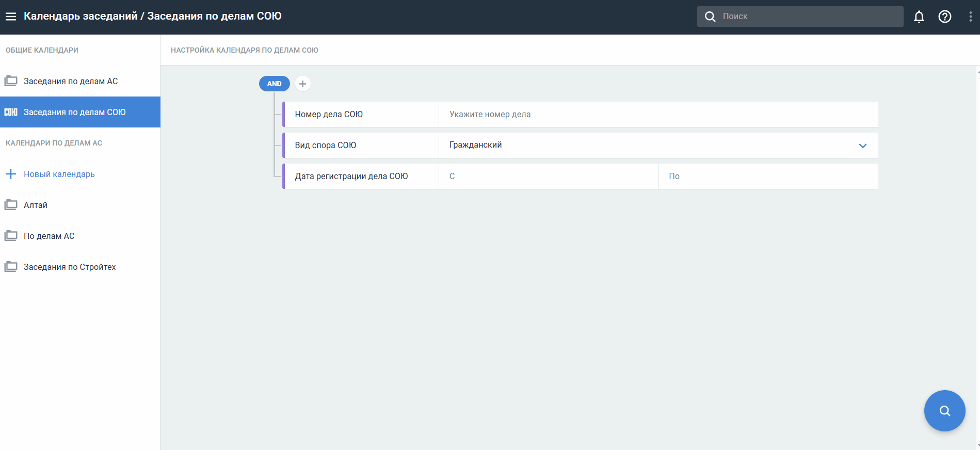
Task: Expand the Вид спора СОЮ dropdown arrow
Action: tap(862, 146)
